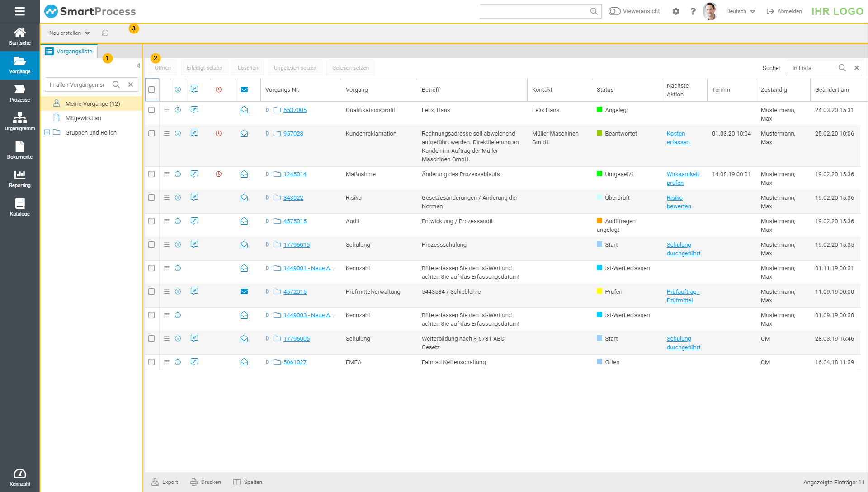Expand the Gruppen und Rollen tree node
Image resolution: width=868 pixels, height=492 pixels.
[x=47, y=132]
